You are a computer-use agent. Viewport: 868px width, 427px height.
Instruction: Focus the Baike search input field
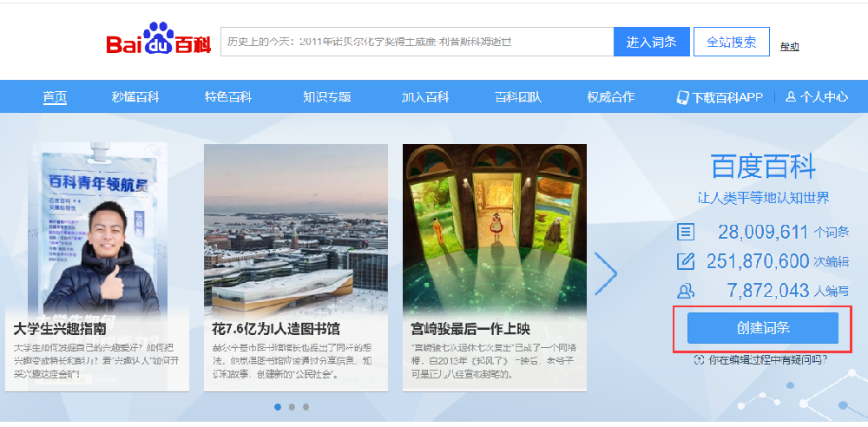[417, 42]
